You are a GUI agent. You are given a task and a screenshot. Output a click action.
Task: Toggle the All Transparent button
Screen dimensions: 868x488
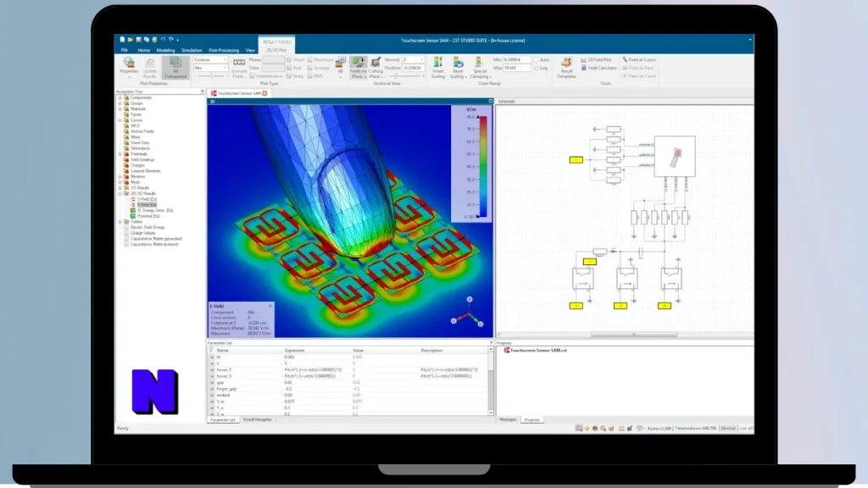(x=175, y=68)
